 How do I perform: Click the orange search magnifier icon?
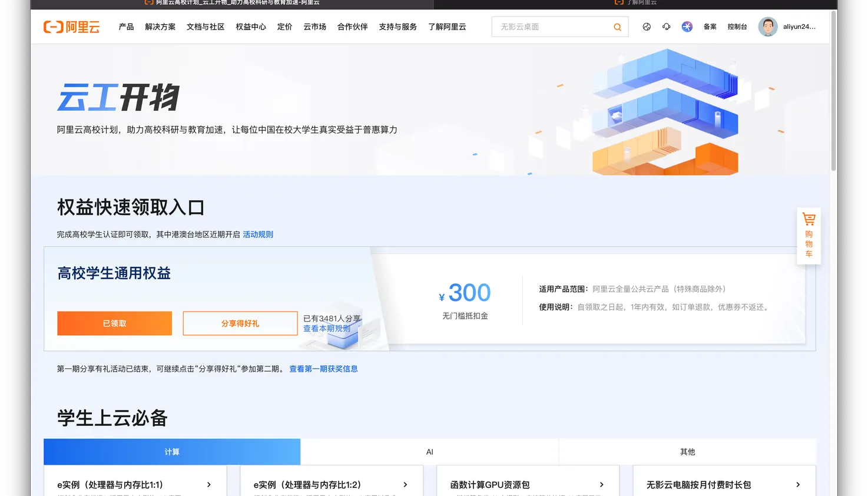click(x=617, y=27)
